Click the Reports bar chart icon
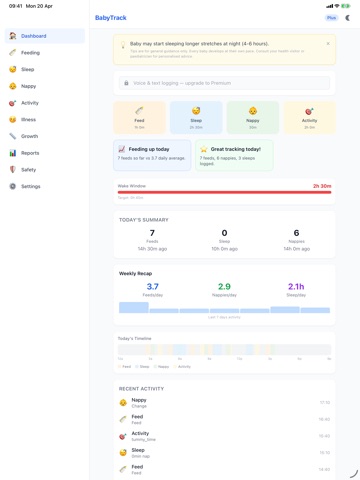 (x=13, y=153)
